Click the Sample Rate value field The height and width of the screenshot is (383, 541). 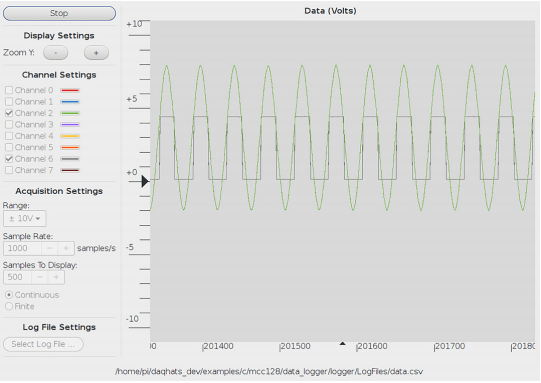(22, 248)
